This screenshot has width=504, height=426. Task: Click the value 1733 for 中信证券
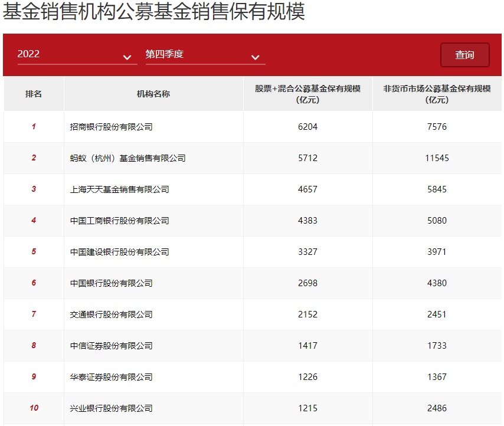(437, 345)
